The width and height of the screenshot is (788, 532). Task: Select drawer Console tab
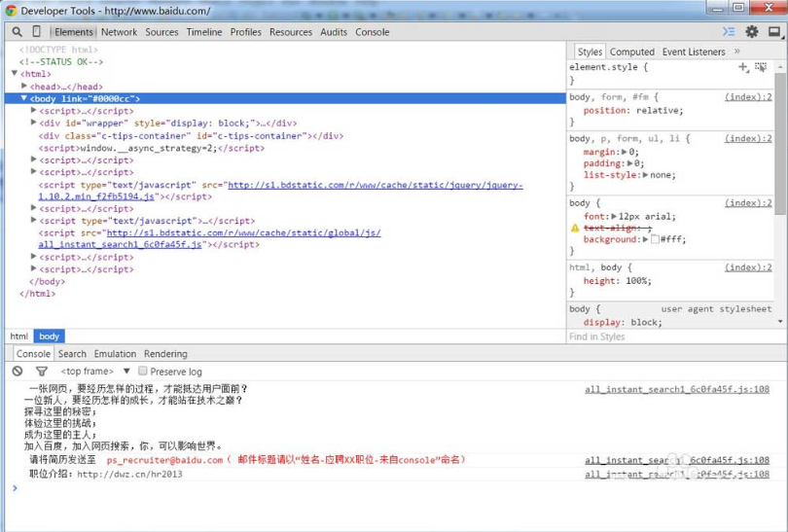33,354
